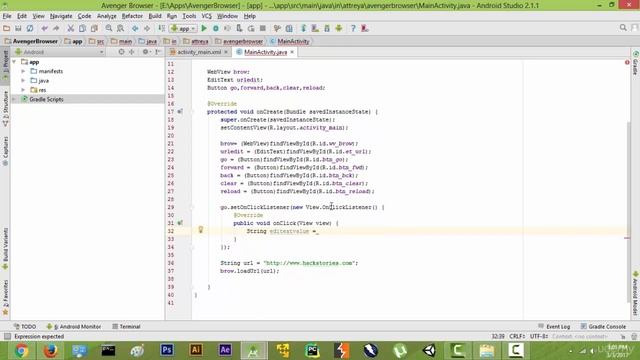Click the Debug app bug icon

click(x=216, y=28)
